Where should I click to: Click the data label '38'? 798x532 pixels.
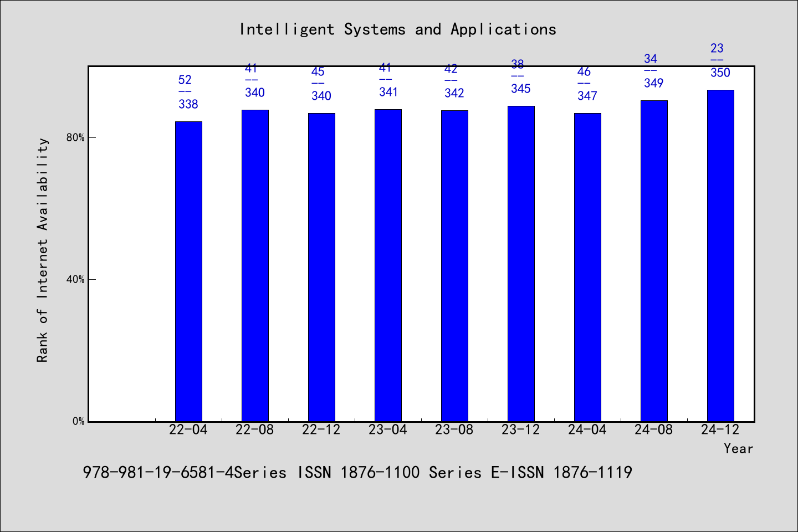point(517,64)
